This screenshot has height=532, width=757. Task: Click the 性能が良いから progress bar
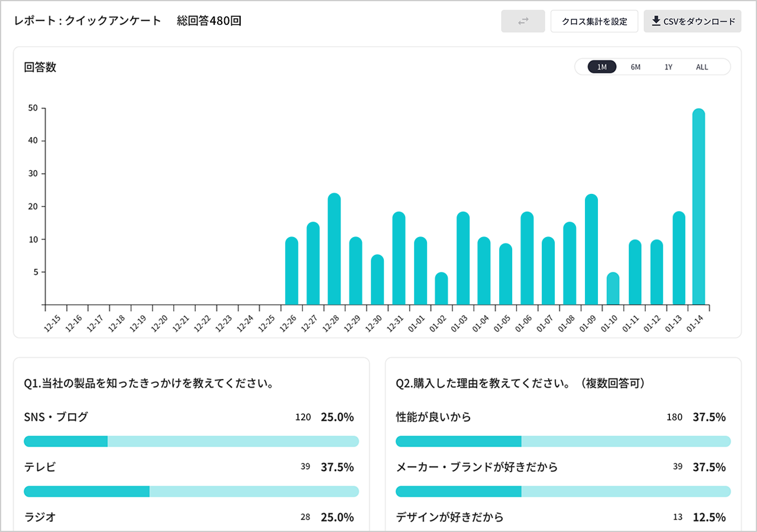pyautogui.click(x=563, y=441)
